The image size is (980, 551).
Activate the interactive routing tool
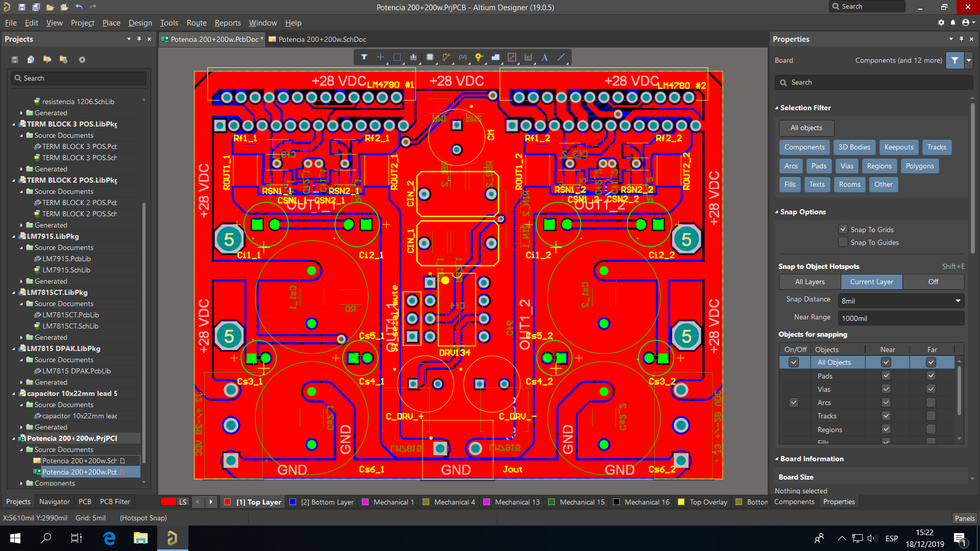click(x=447, y=57)
